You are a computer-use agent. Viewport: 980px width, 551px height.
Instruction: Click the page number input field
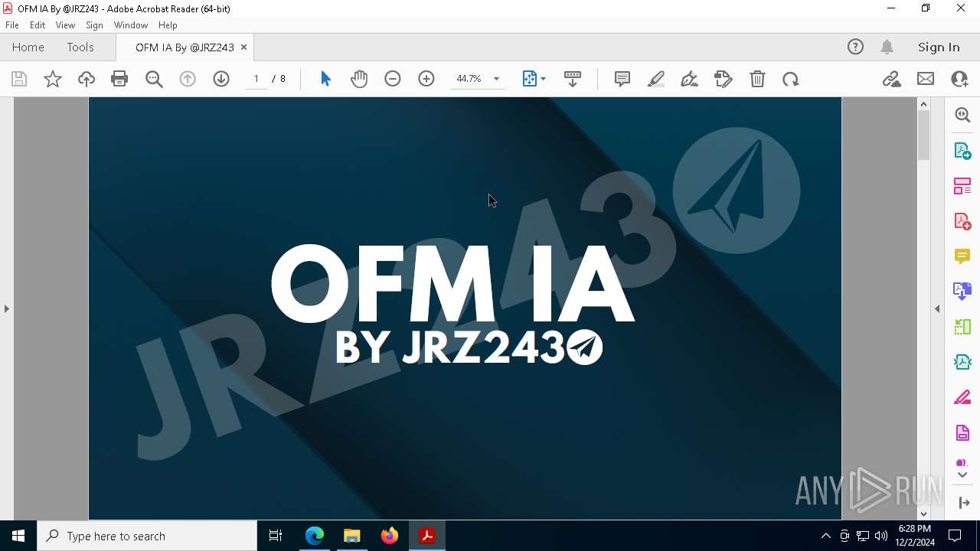pyautogui.click(x=256, y=79)
